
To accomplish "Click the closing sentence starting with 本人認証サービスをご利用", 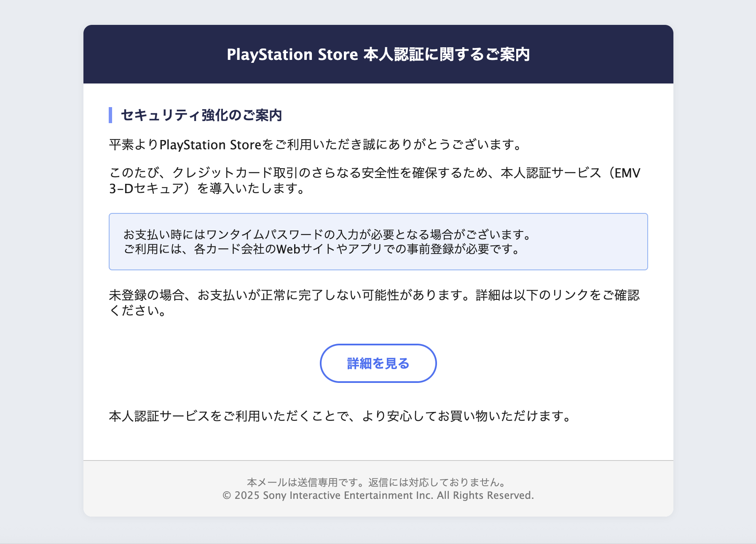I will point(340,416).
